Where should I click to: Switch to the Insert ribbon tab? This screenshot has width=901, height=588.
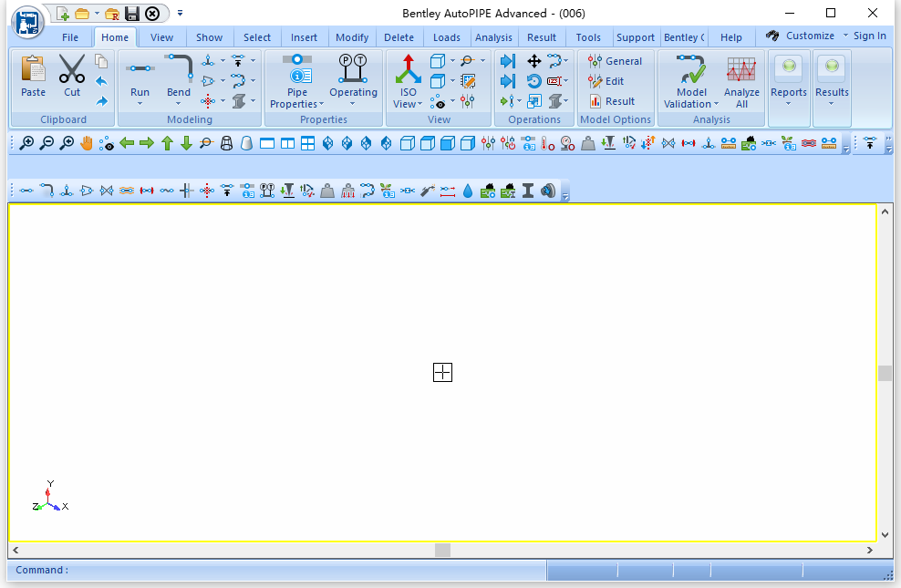[x=304, y=37]
